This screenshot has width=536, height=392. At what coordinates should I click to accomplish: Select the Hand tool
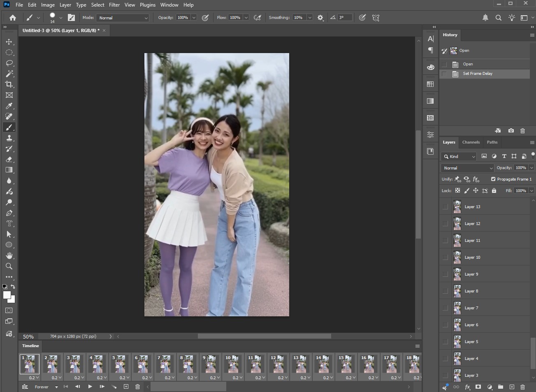[x=9, y=255]
